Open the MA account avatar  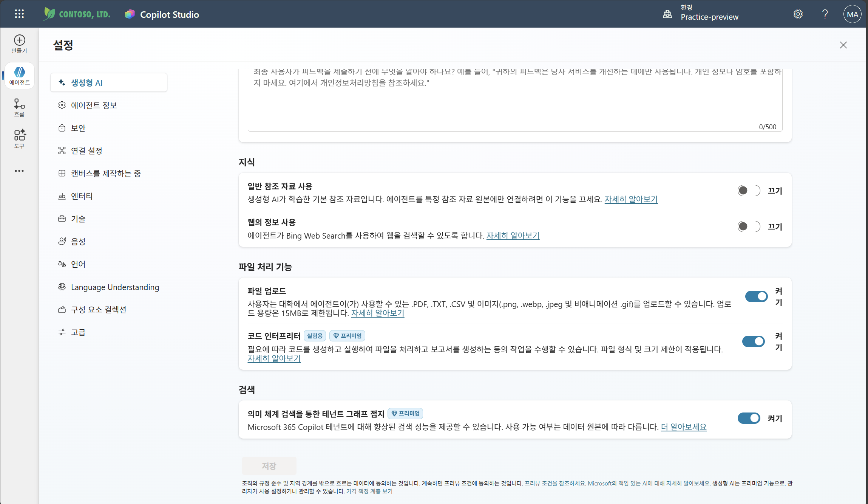852,14
